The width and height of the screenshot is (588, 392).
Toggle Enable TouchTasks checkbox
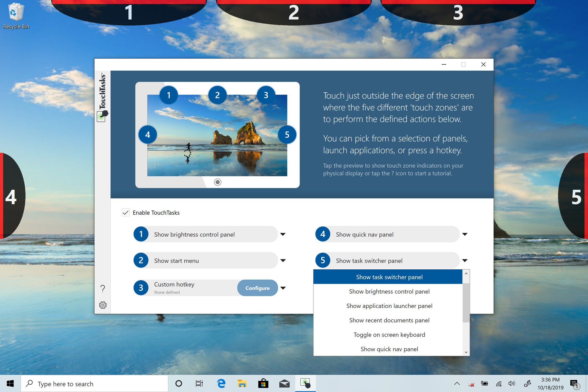[x=126, y=212]
